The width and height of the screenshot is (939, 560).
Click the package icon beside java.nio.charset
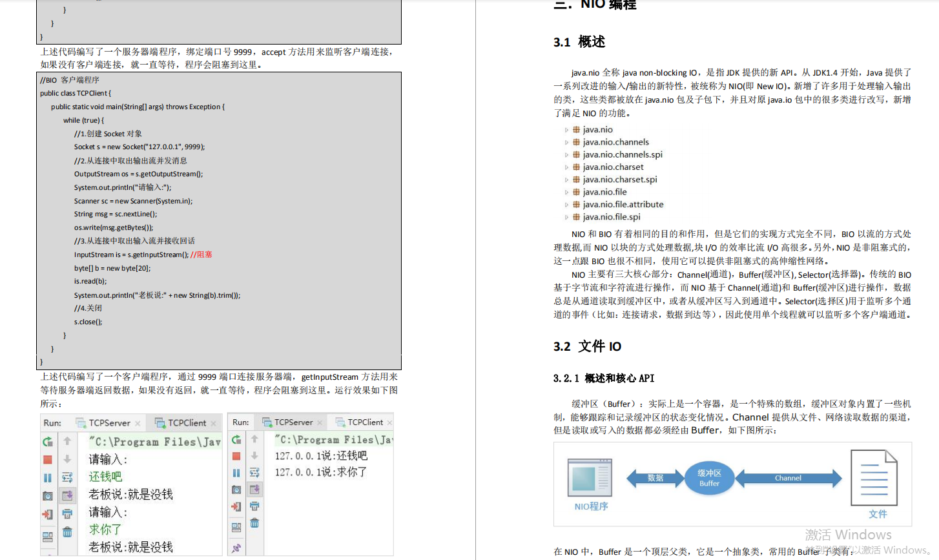pos(576,167)
